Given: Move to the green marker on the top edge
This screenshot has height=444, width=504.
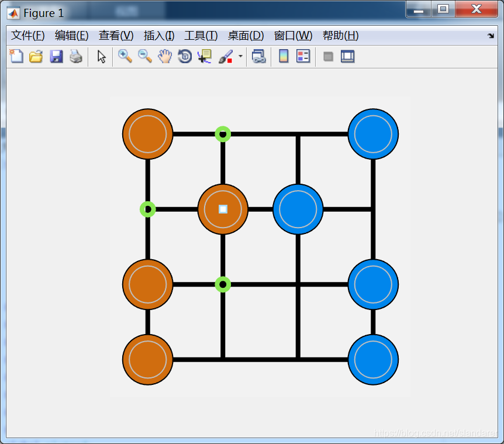Looking at the screenshot, I should (x=223, y=134).
